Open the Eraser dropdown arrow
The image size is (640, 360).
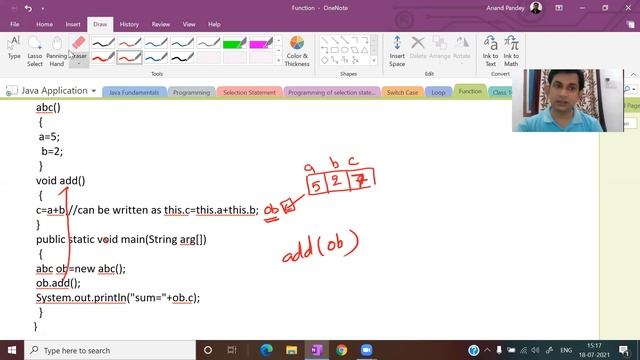pos(79,64)
